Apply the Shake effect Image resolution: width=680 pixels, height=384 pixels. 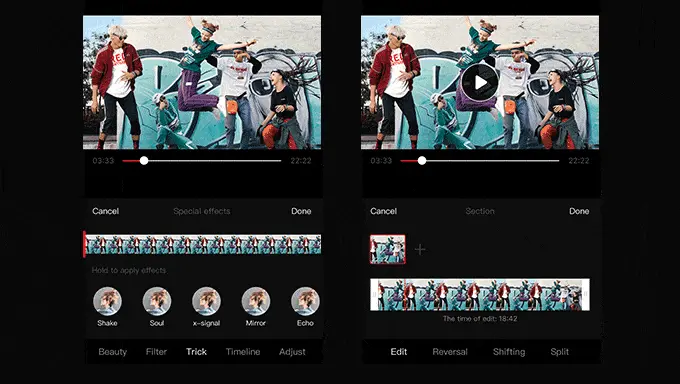click(107, 301)
